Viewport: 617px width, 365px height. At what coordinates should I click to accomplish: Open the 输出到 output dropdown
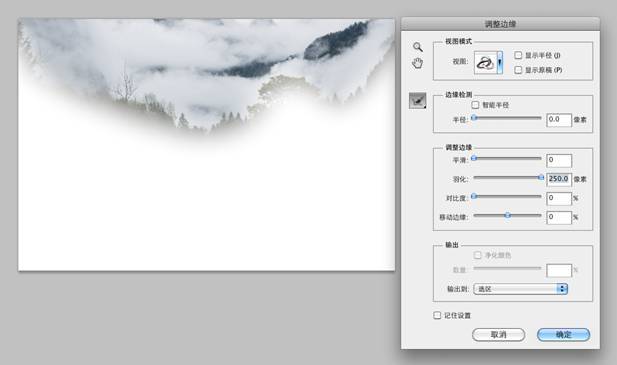tap(520, 289)
